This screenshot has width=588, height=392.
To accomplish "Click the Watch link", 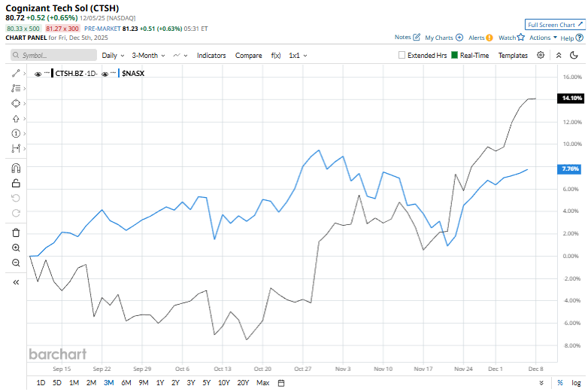I will click(x=507, y=38).
